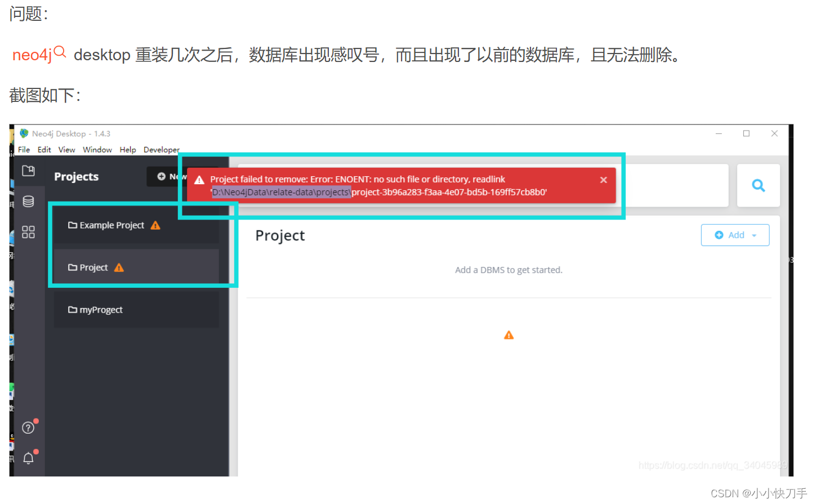The image size is (816, 504).
Task: Open the Graph Apps grid icon
Action: coord(28,232)
